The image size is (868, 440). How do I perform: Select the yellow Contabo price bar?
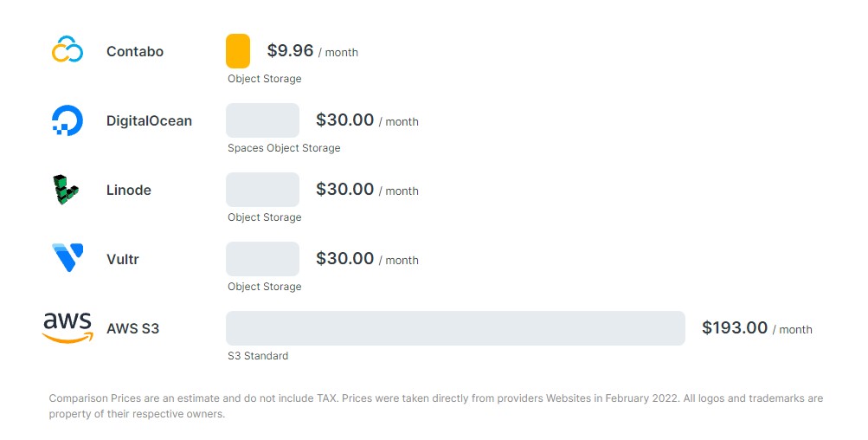tap(238, 51)
